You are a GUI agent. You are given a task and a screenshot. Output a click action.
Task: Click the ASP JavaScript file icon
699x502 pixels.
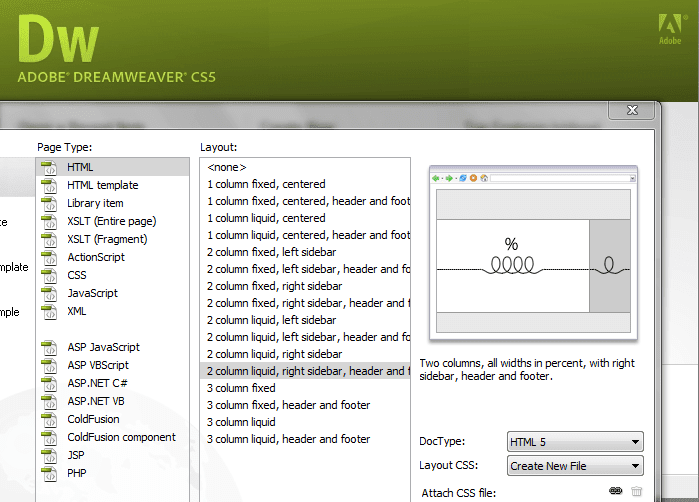click(49, 347)
